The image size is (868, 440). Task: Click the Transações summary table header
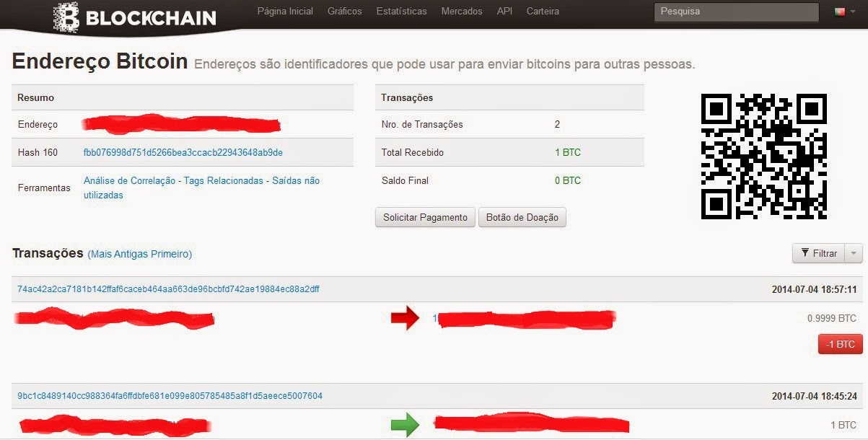[407, 97]
